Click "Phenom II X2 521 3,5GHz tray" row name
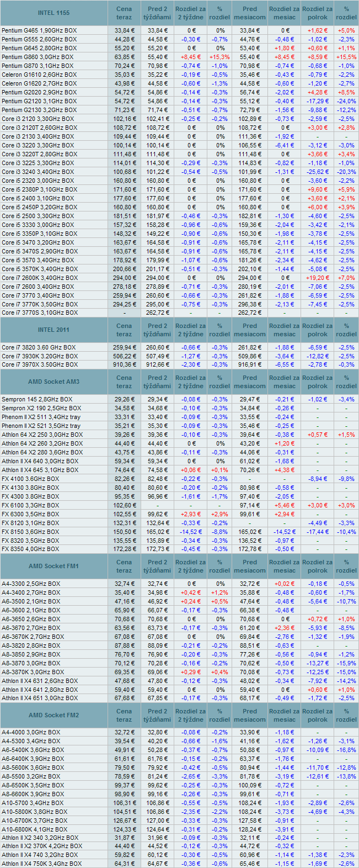Image resolution: width=359 pixels, height=868 pixels. 41,426
